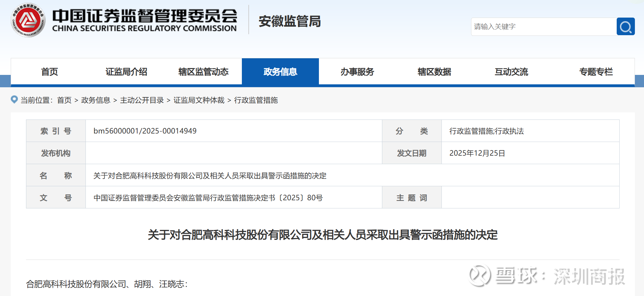This screenshot has height=296, width=644.
Task: Open the 专题专栏 navigation tab
Action: (x=596, y=72)
